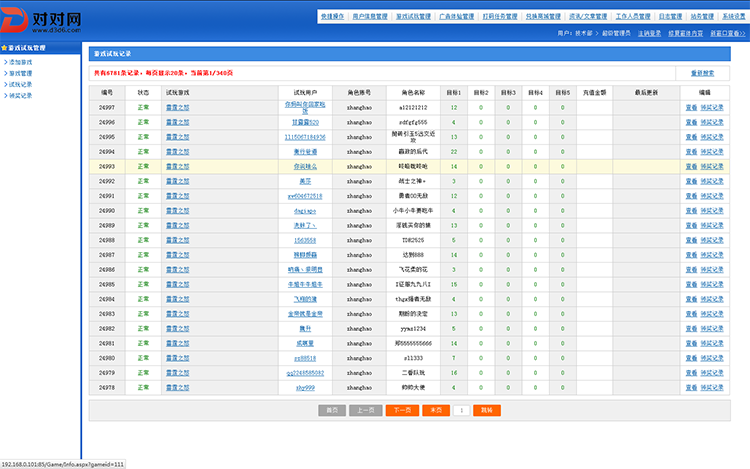This screenshot has width=750, height=469.
Task: Click the 上一页 previous page button
Action: click(x=365, y=410)
